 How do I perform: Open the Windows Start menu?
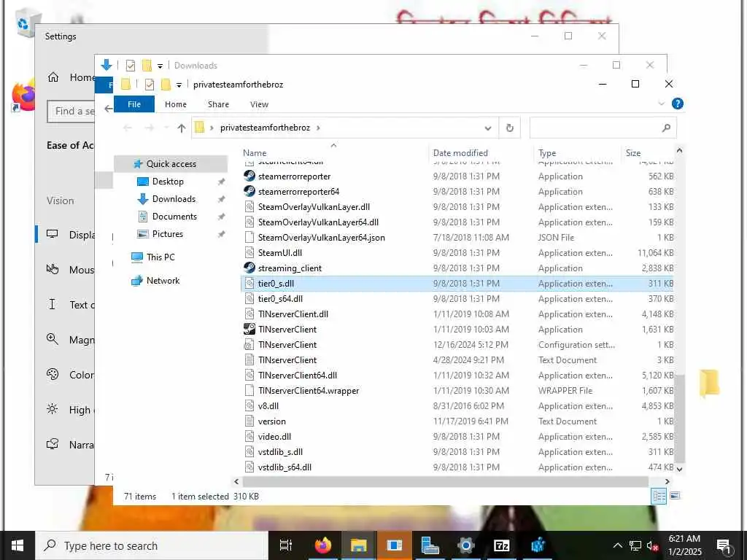coord(18,545)
